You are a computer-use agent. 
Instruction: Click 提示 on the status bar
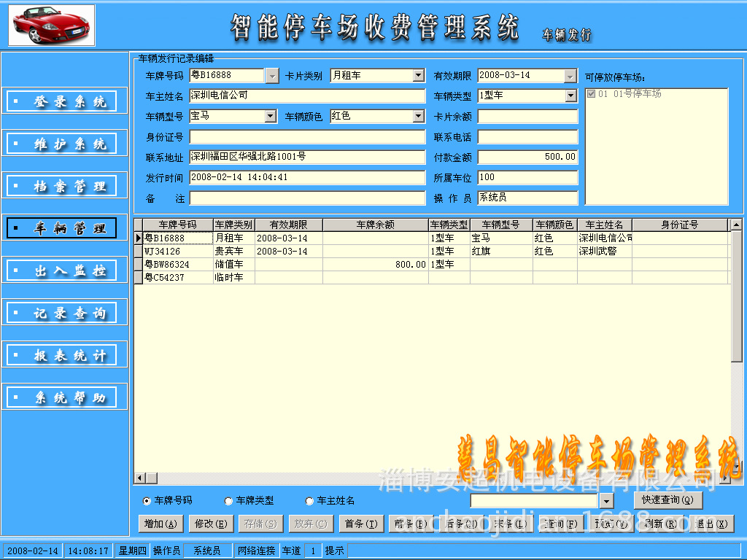334,551
